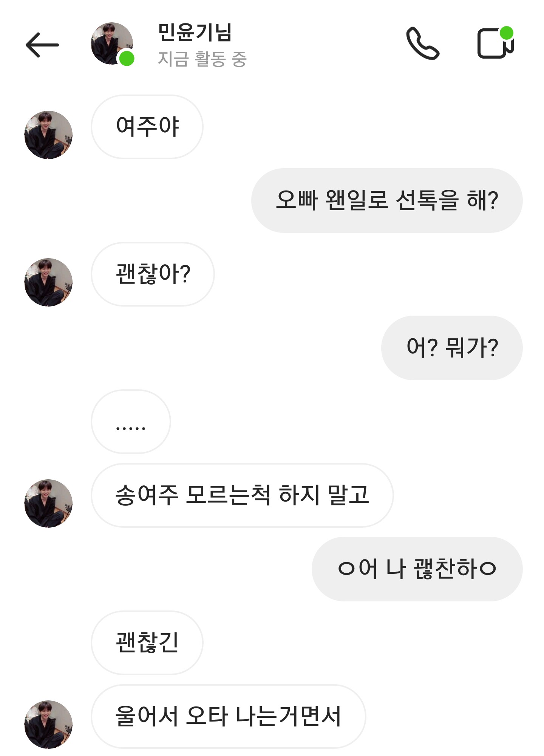
Task: Select the 괜찮긴 message bubble
Action: pyautogui.click(x=147, y=643)
